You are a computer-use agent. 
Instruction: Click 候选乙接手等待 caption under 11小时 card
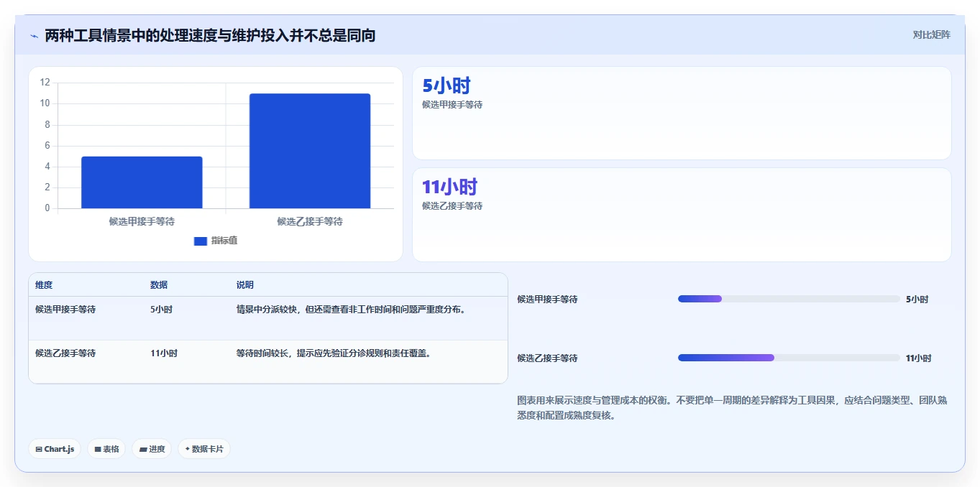(452, 206)
